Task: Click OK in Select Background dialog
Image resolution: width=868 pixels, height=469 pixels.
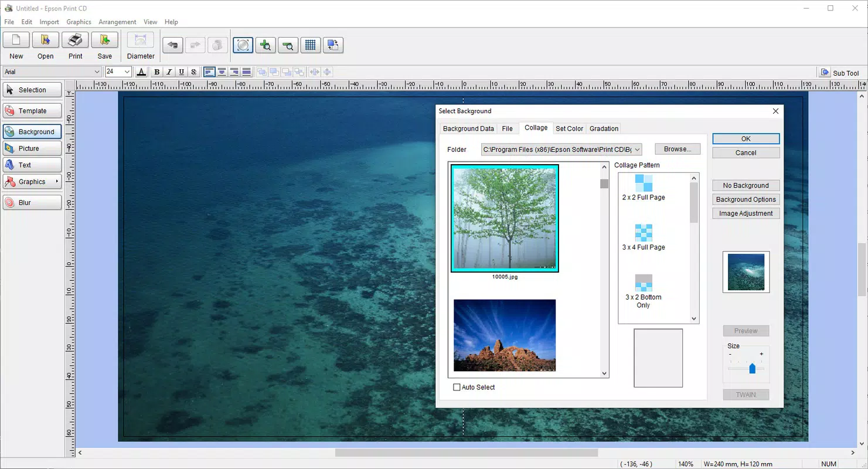Action: tap(746, 139)
